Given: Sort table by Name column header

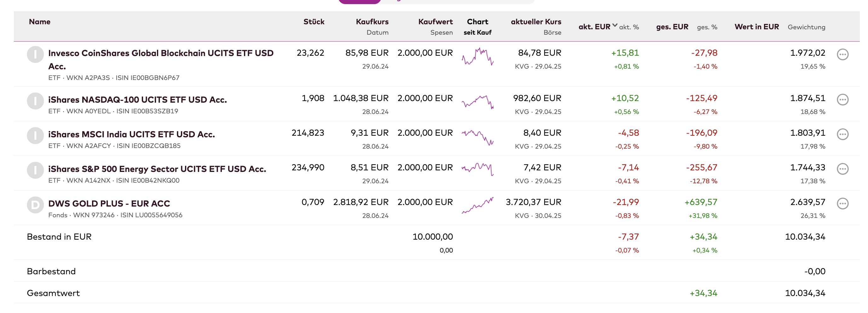Looking at the screenshot, I should coord(39,22).
